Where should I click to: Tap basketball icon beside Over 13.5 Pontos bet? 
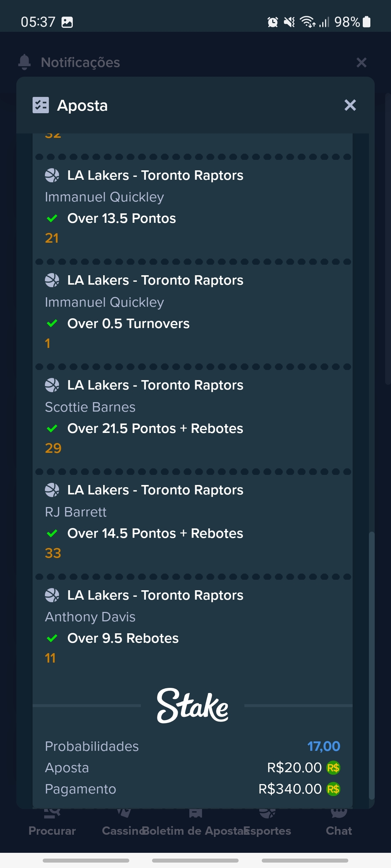(52, 175)
